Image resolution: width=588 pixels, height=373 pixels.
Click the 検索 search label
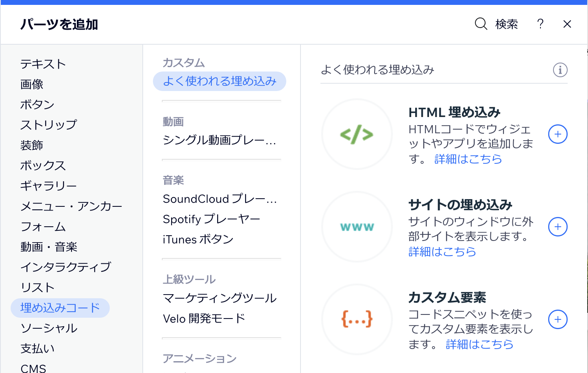pos(507,24)
